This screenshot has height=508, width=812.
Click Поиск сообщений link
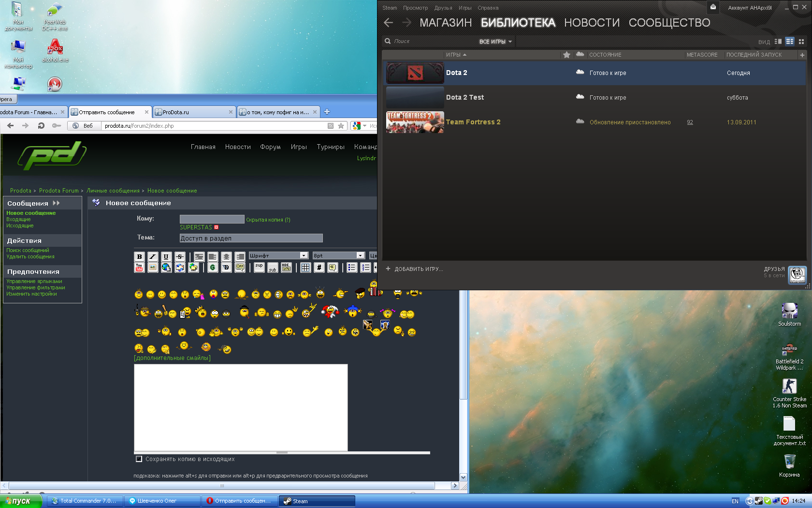(28, 250)
